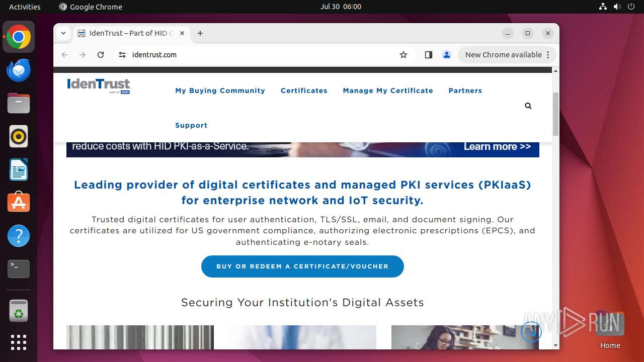Open volume icon in system tray
Image resolution: width=644 pixels, height=362 pixels.
tap(617, 7)
